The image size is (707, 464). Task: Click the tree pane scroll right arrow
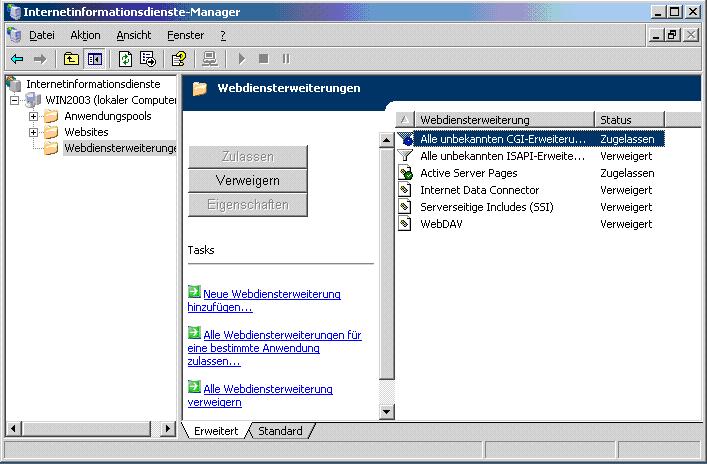pyautogui.click(x=168, y=428)
